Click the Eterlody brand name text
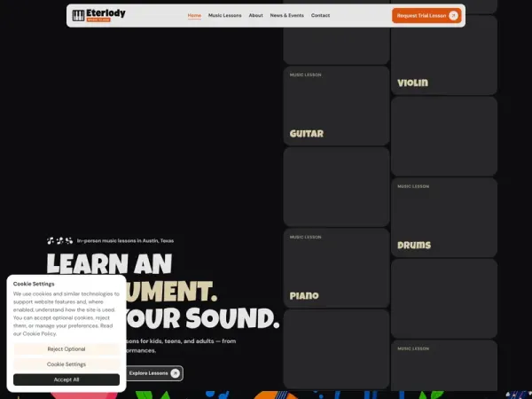Screen dimensions: 532x399 coord(106,13)
